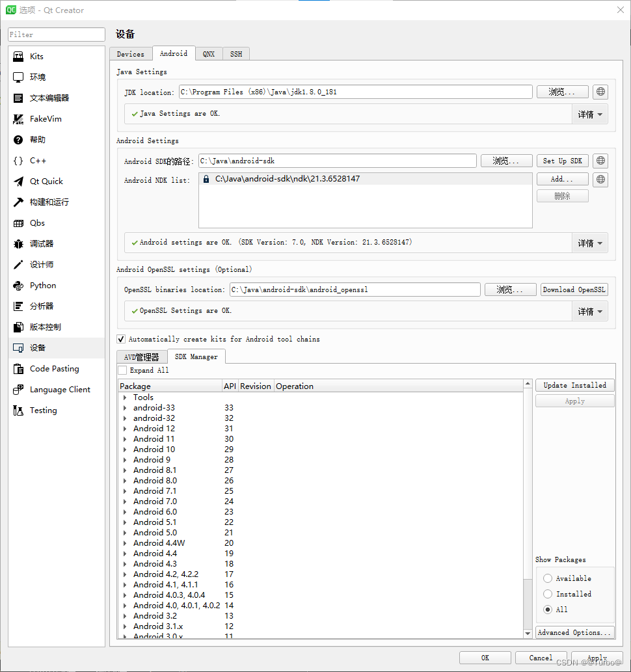Enable the Expand All checkbox

[x=122, y=370]
